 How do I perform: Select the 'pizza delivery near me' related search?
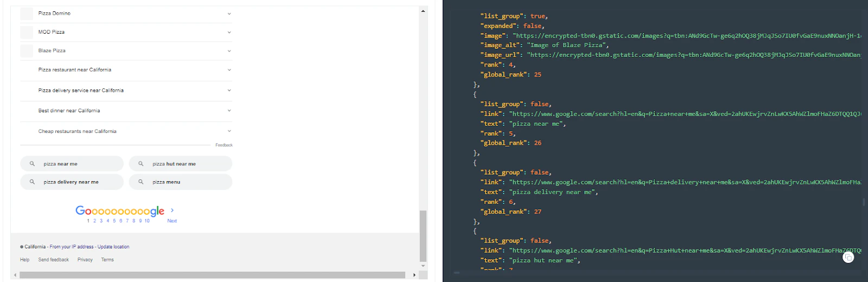pyautogui.click(x=72, y=182)
